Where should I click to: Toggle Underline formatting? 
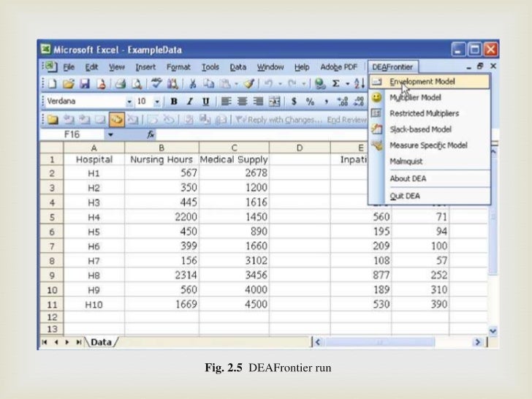click(x=206, y=102)
